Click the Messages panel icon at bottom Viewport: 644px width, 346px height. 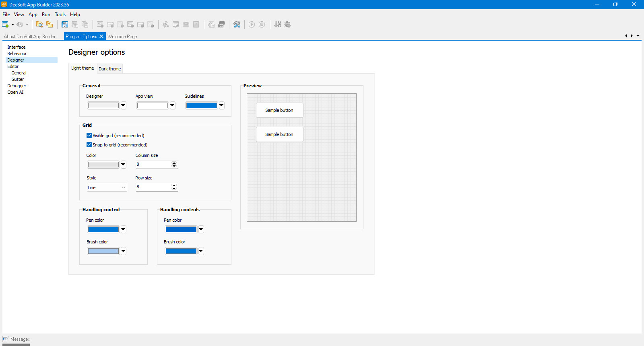coord(5,339)
